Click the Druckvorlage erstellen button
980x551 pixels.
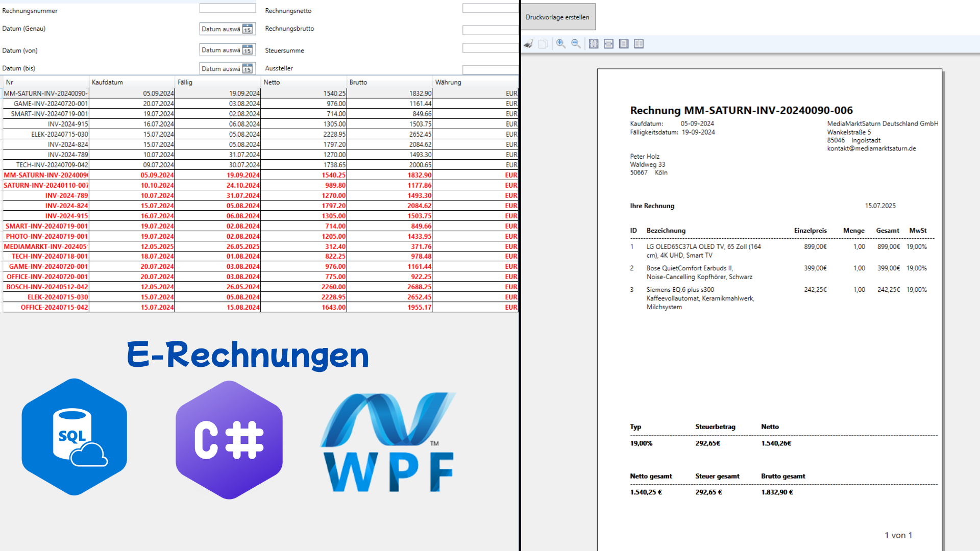pos(558,17)
